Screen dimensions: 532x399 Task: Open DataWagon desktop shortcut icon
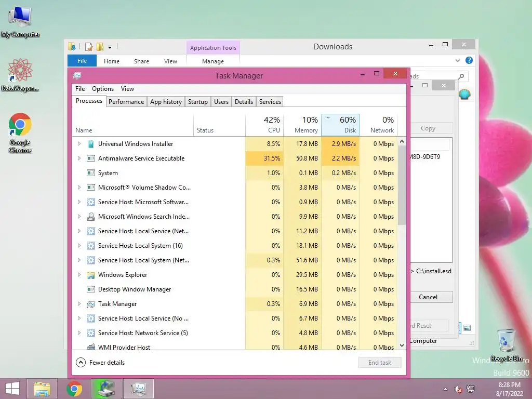[x=20, y=75]
